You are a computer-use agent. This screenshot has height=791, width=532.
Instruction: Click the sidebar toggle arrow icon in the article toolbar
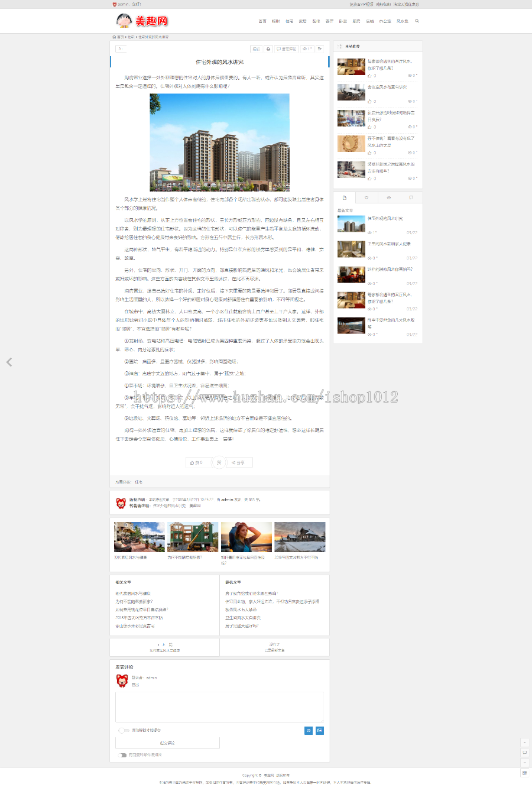tap(320, 49)
